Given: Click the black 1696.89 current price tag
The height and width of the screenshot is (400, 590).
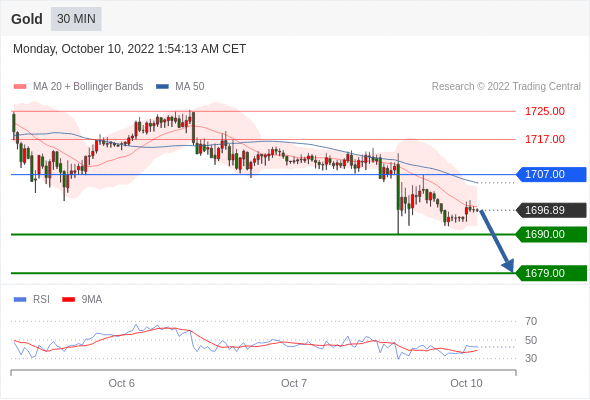Looking at the screenshot, I should click(551, 210).
